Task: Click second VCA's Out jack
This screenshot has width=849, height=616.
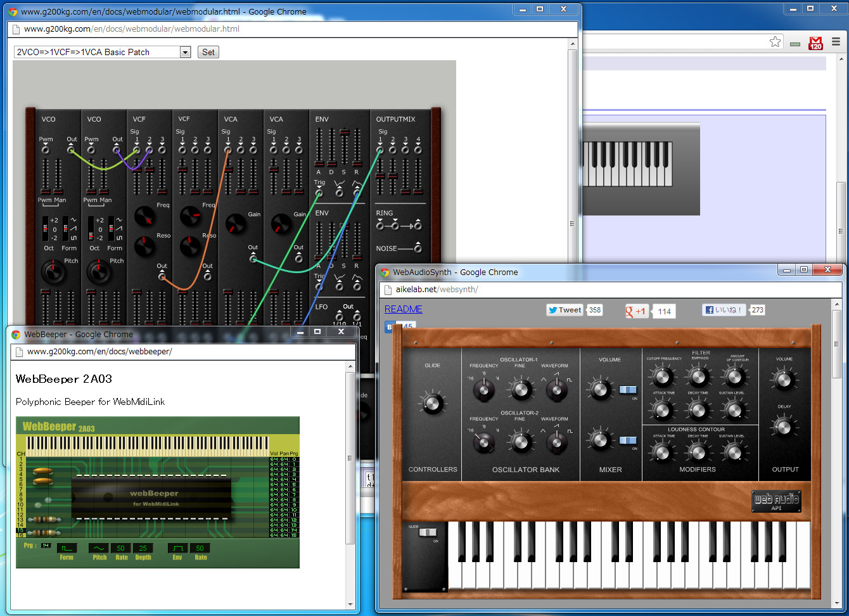Action: (299, 258)
